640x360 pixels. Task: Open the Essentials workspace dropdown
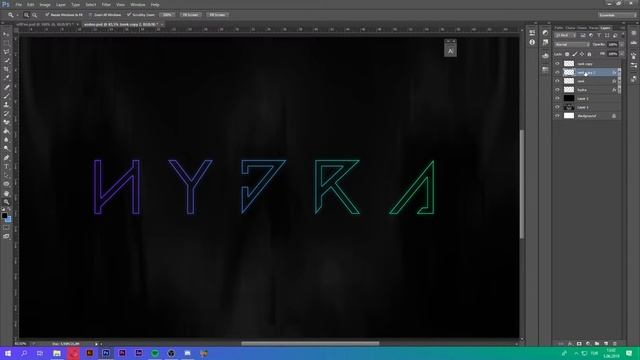617,15
